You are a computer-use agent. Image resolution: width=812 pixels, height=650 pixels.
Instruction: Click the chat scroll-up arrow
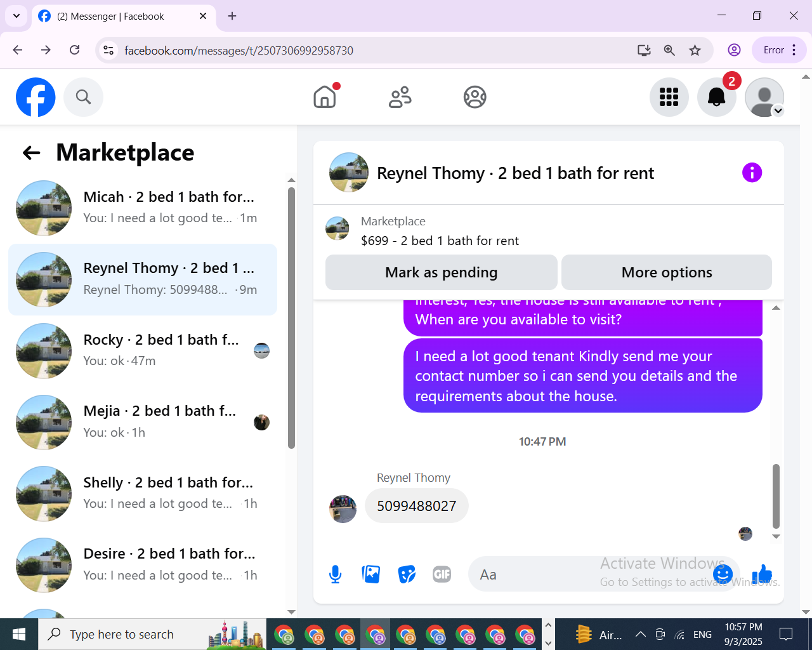[x=776, y=308]
